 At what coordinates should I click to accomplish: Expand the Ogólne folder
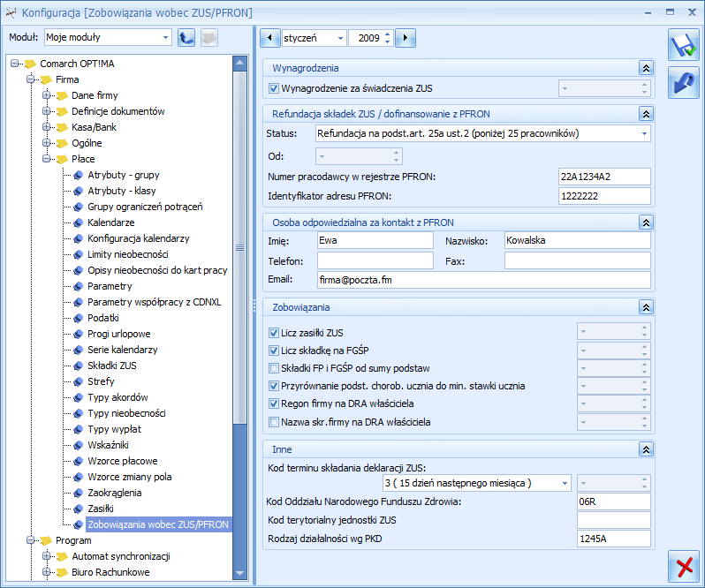pyautogui.click(x=46, y=143)
